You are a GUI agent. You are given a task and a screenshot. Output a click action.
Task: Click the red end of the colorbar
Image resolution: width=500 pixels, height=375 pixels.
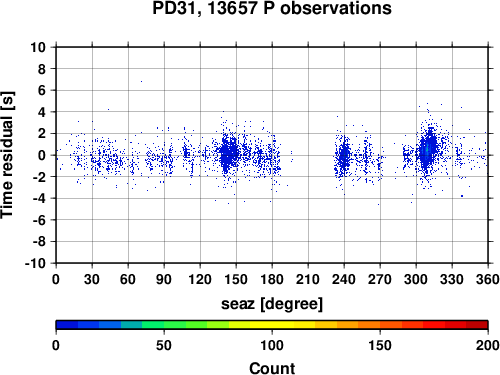(477, 325)
